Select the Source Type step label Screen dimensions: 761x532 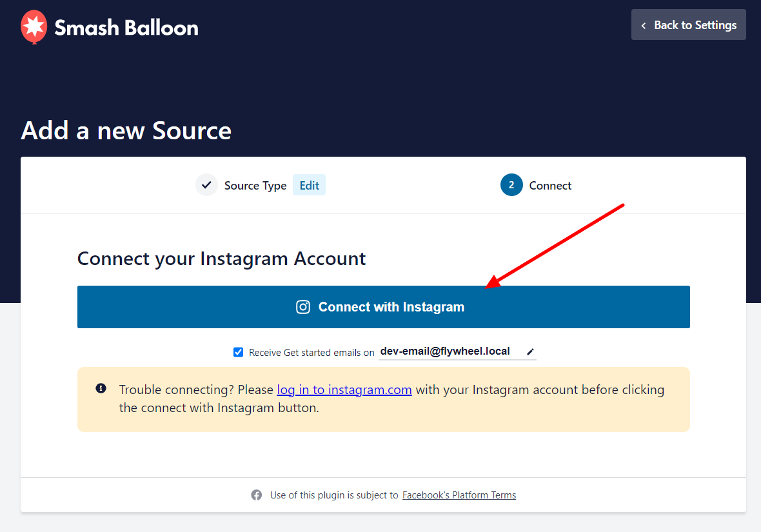[255, 186]
